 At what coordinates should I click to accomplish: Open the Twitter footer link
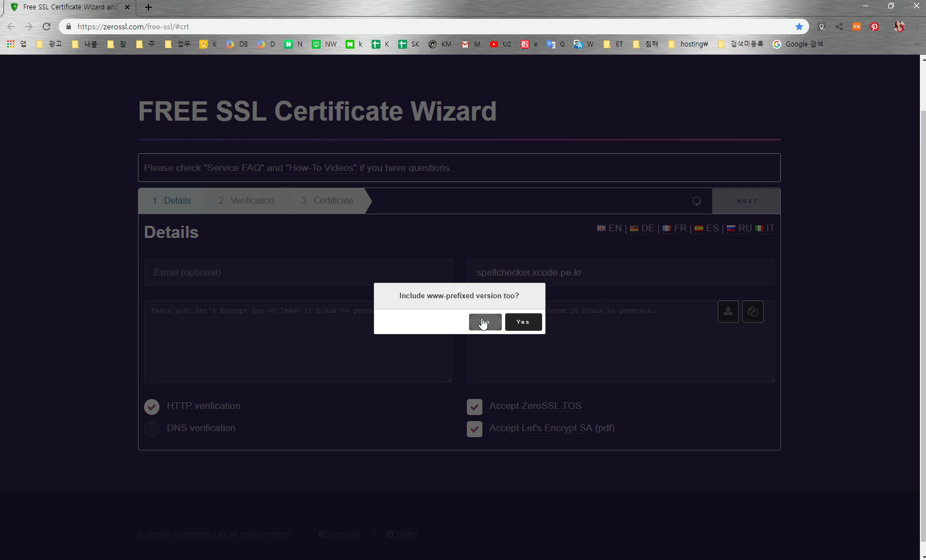point(402,534)
